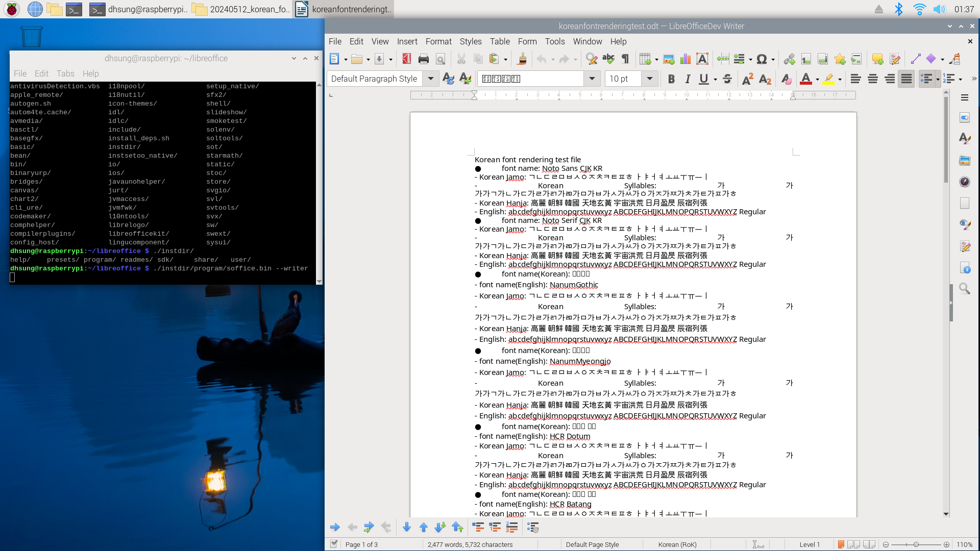Click the Print icon in Writer toolbar
980x551 pixels.
pyautogui.click(x=424, y=59)
